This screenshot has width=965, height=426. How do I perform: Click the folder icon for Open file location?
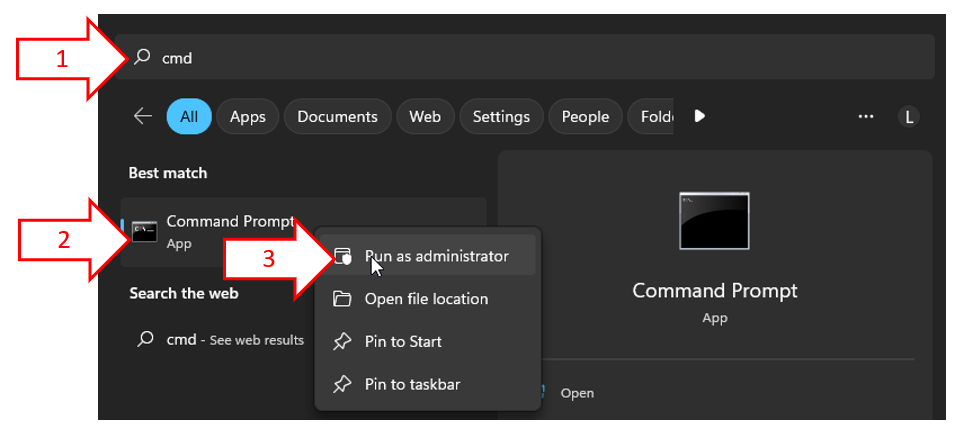click(342, 299)
